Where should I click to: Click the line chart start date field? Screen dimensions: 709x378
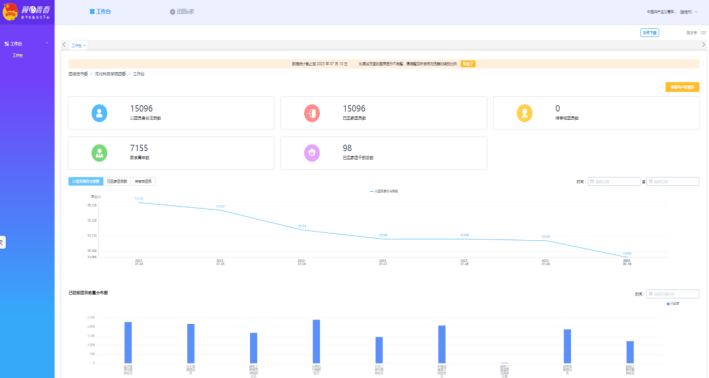[x=614, y=181]
